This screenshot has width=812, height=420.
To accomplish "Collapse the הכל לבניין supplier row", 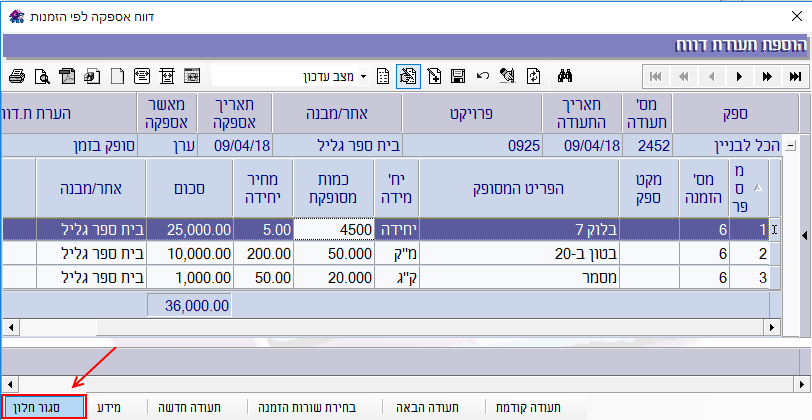I will [x=792, y=145].
